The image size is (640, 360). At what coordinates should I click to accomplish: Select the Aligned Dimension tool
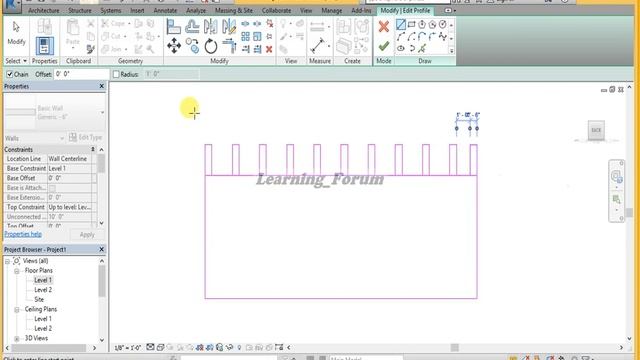point(317,45)
